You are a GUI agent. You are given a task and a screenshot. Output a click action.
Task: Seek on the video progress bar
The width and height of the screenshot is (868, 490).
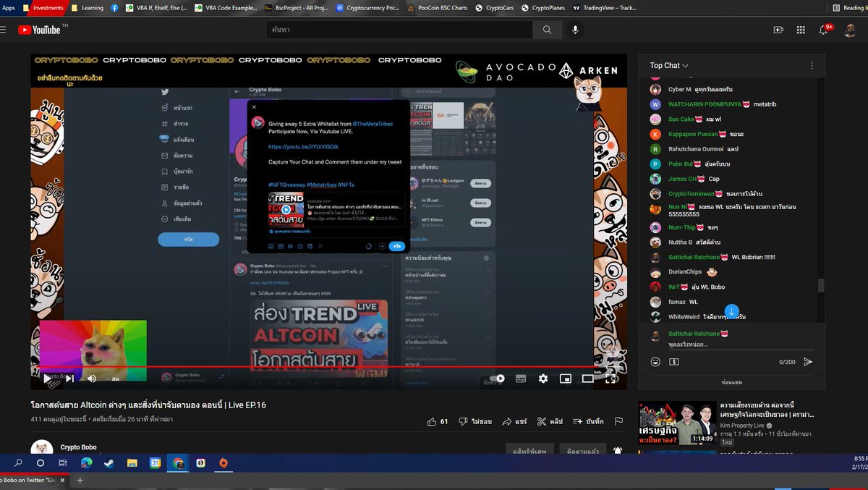[328, 367]
